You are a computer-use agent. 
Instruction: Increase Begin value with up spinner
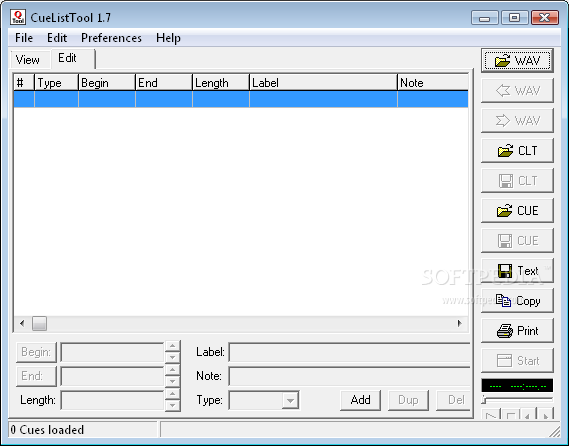click(x=172, y=346)
